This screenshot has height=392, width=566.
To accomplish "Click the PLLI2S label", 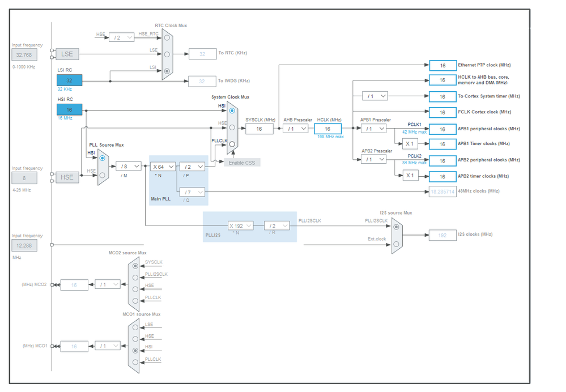I will 213,235.
